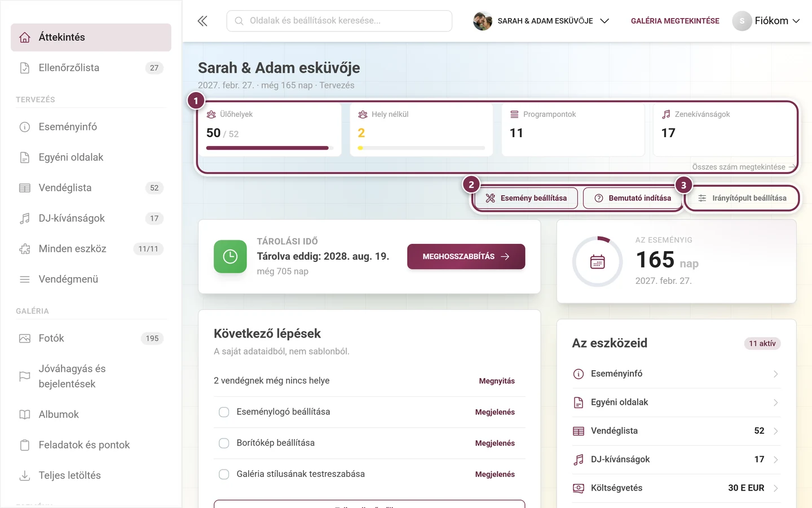Open Összes szám megtekintése link
The image size is (812, 508).
point(744,167)
